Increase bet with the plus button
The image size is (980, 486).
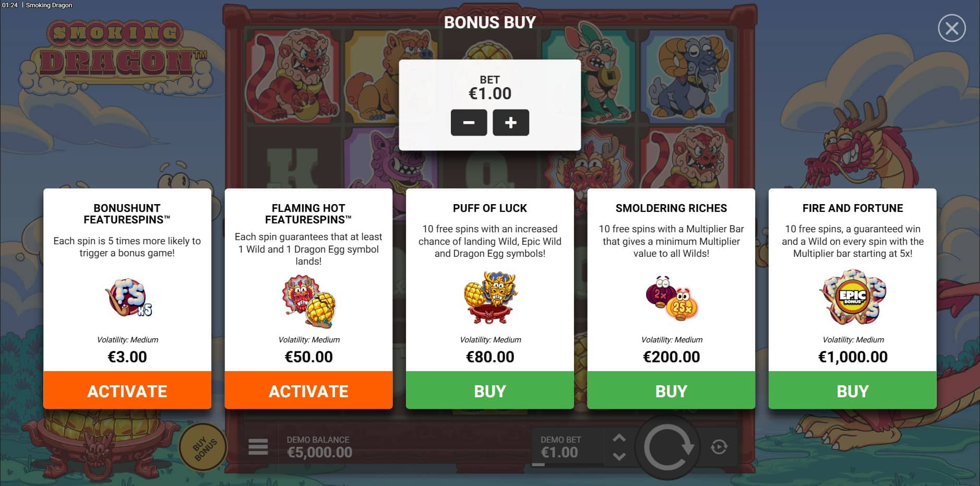pyautogui.click(x=511, y=123)
